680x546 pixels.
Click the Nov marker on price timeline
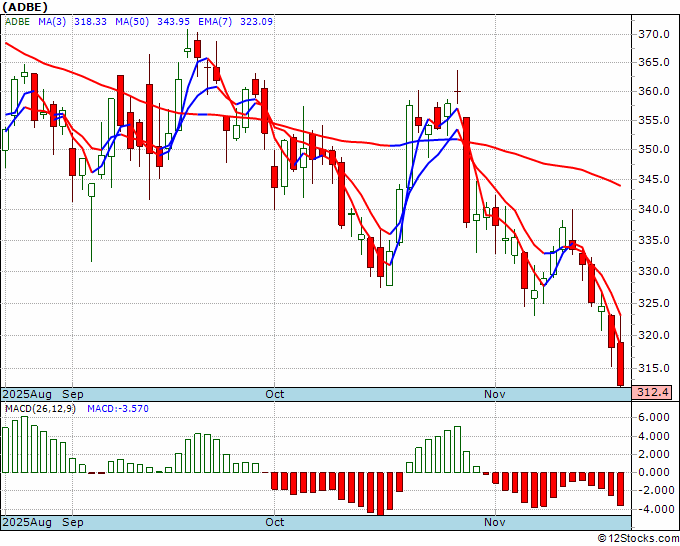[x=495, y=394]
